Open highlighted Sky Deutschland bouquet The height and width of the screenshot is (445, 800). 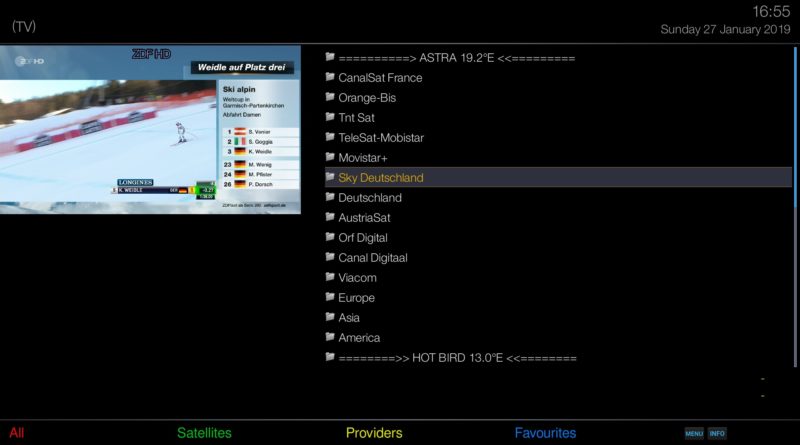pos(558,178)
